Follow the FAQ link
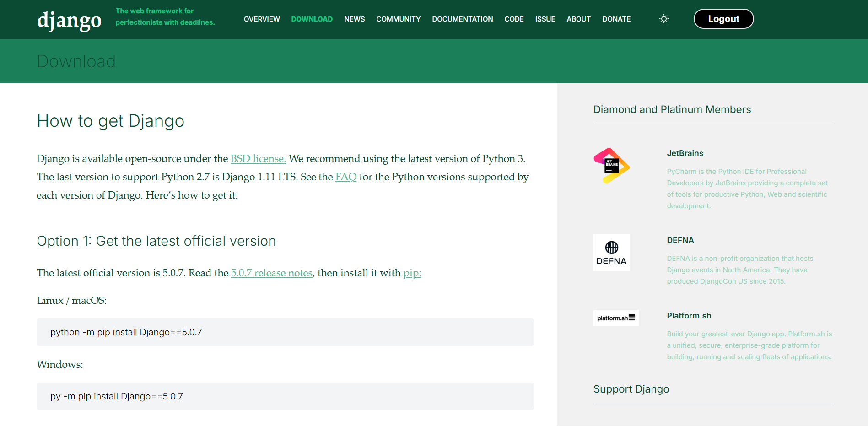This screenshot has height=426, width=868. pos(346,177)
